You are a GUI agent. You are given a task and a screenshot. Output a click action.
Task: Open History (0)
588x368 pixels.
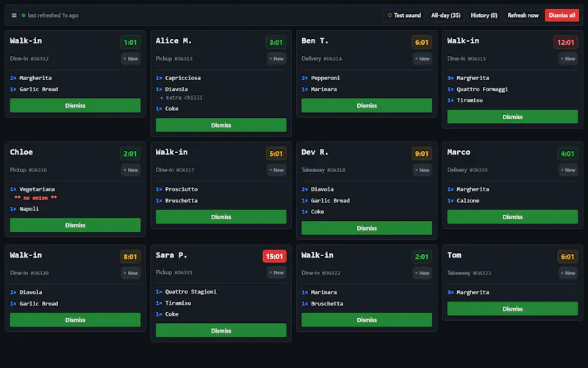tap(484, 15)
